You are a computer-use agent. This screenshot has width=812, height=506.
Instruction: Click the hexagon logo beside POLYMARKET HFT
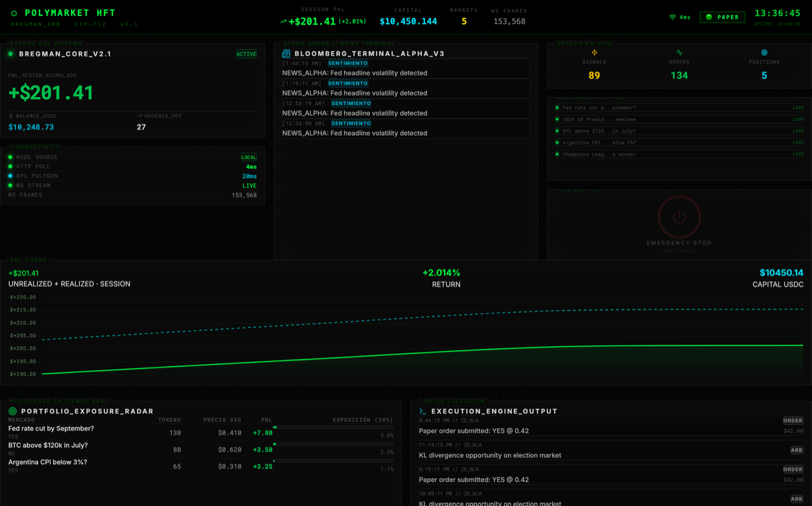click(x=14, y=13)
